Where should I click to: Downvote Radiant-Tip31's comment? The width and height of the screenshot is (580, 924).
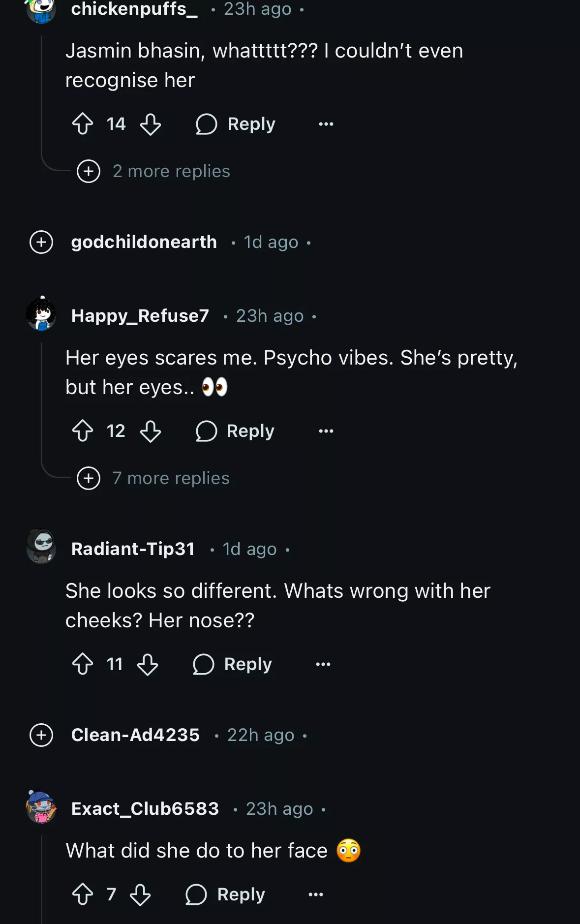tap(148, 664)
